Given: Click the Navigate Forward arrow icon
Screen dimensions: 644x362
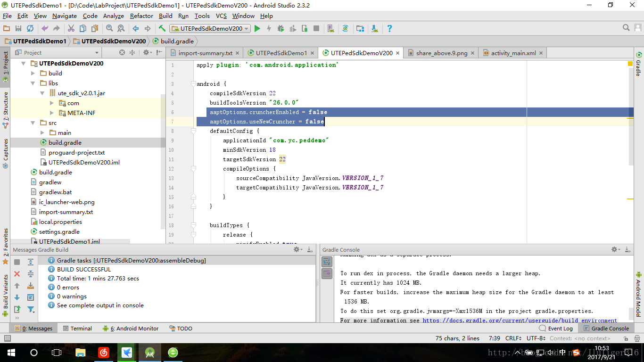Looking at the screenshot, I should 148,28.
